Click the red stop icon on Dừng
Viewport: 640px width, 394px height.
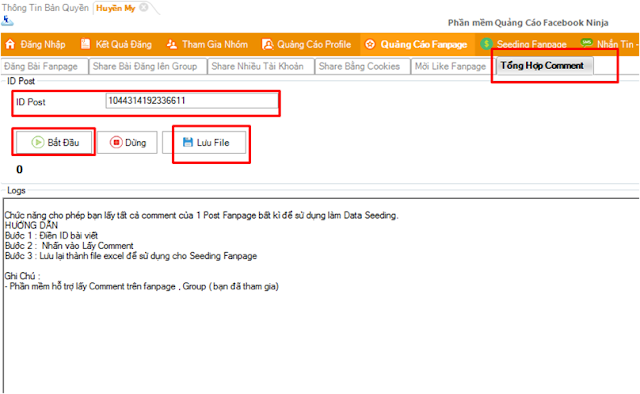[x=116, y=142]
